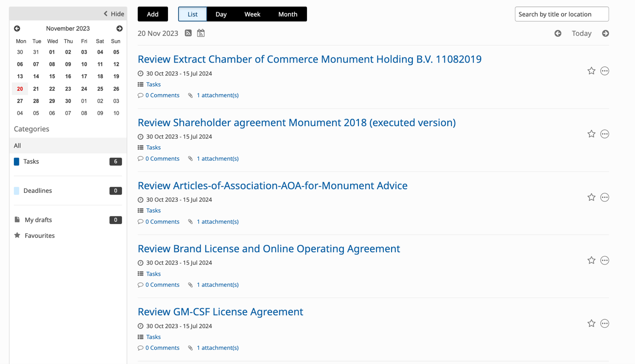Viewport: 635px width, 364px height.
Task: Click the Deadlines count badge showing 0
Action: pos(115,191)
